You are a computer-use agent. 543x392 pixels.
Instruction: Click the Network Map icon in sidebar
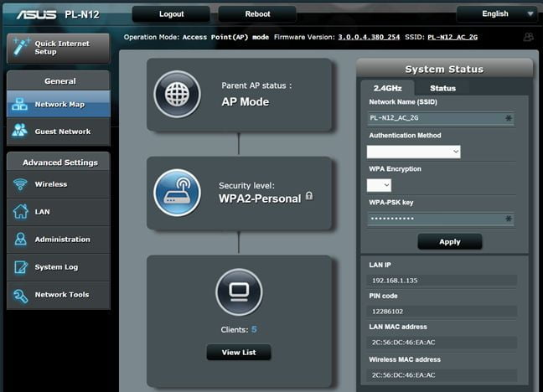click(x=20, y=105)
